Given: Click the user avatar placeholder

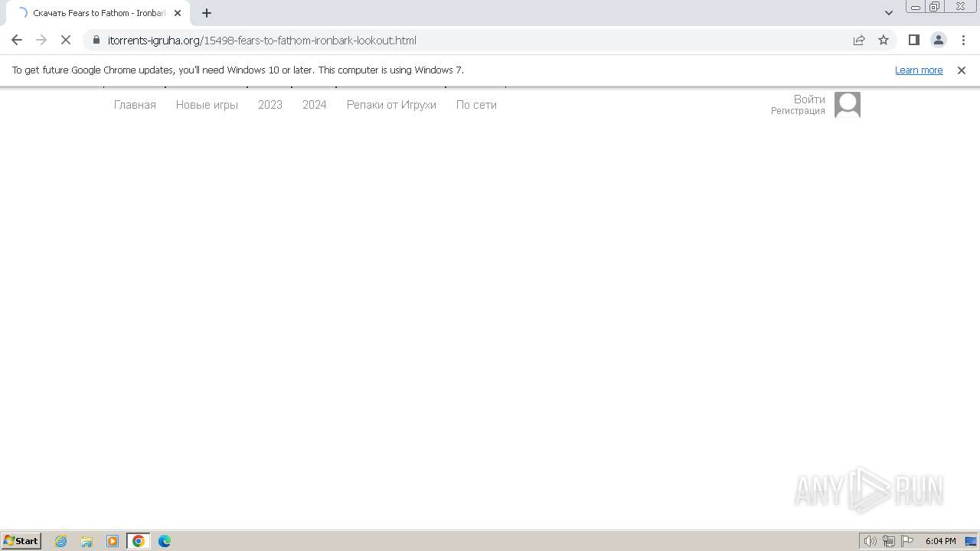Looking at the screenshot, I should 848,105.
